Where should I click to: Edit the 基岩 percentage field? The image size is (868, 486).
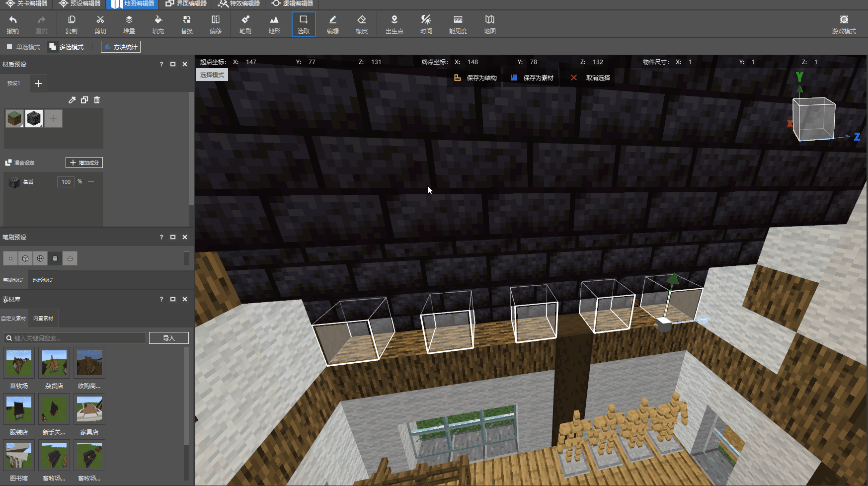point(66,182)
